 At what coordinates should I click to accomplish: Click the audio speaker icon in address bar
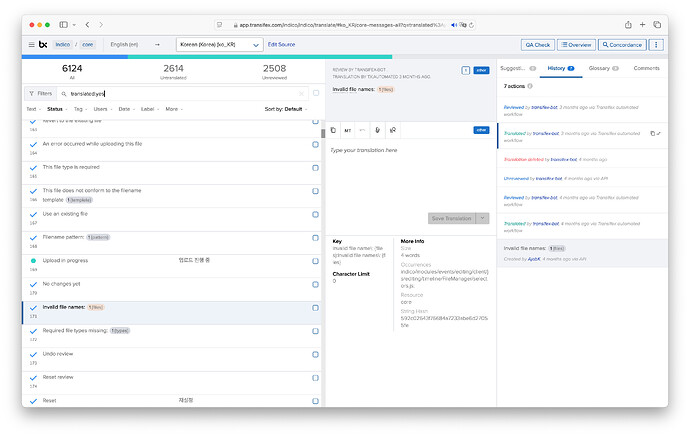point(454,25)
